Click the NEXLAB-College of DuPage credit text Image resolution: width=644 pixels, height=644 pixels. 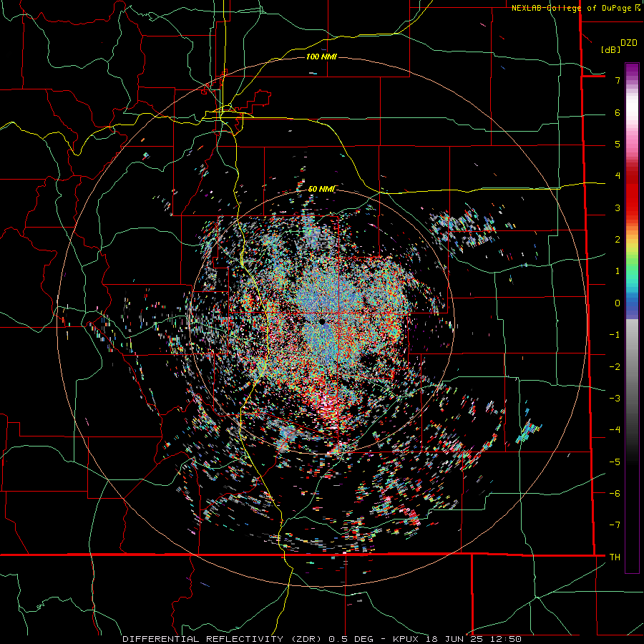572,8
